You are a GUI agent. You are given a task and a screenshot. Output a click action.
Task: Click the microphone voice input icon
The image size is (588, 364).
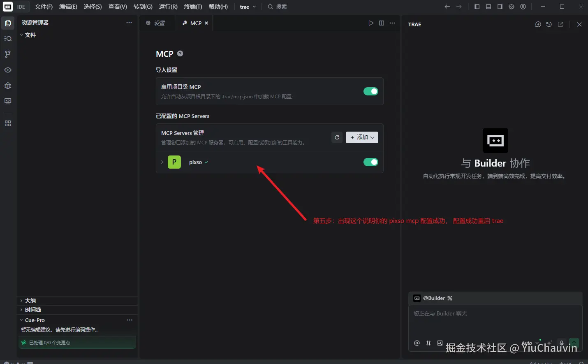click(x=562, y=343)
